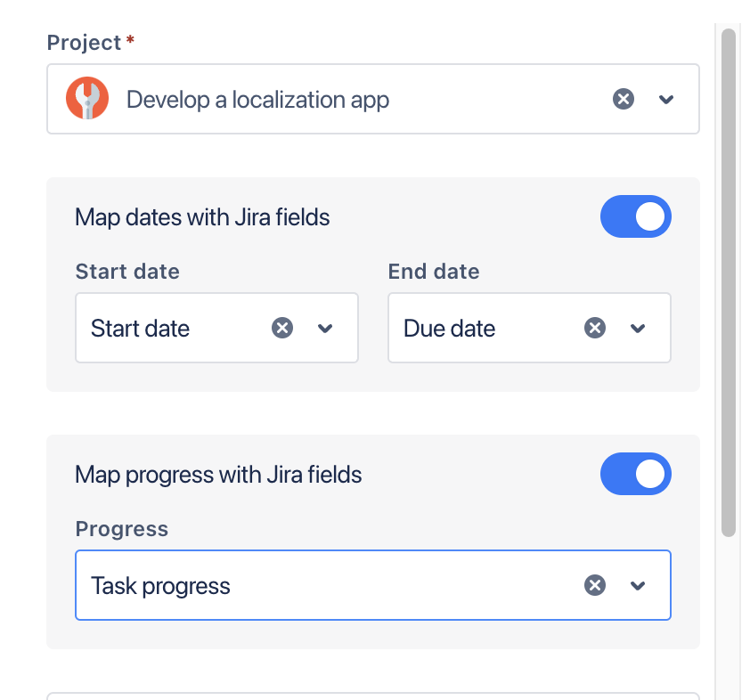Clear the selected project with X icon
The height and width of the screenshot is (700, 750).
point(624,99)
